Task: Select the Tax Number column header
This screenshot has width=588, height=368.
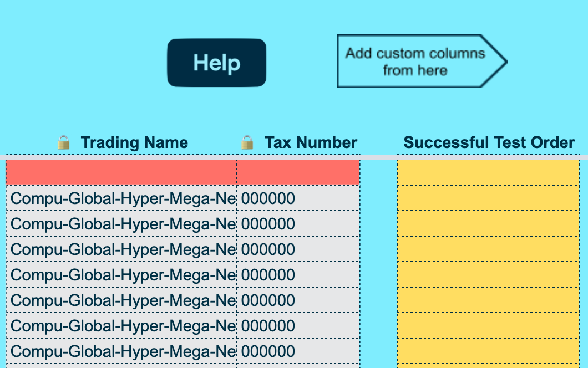Action: coord(311,142)
